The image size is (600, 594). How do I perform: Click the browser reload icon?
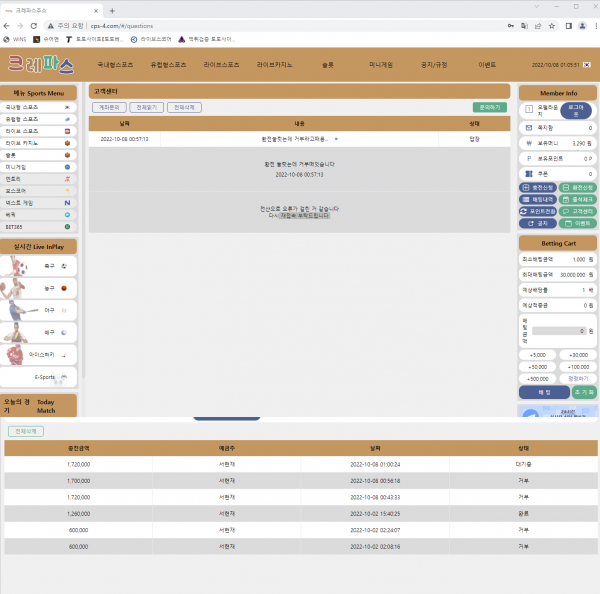pyautogui.click(x=34, y=26)
